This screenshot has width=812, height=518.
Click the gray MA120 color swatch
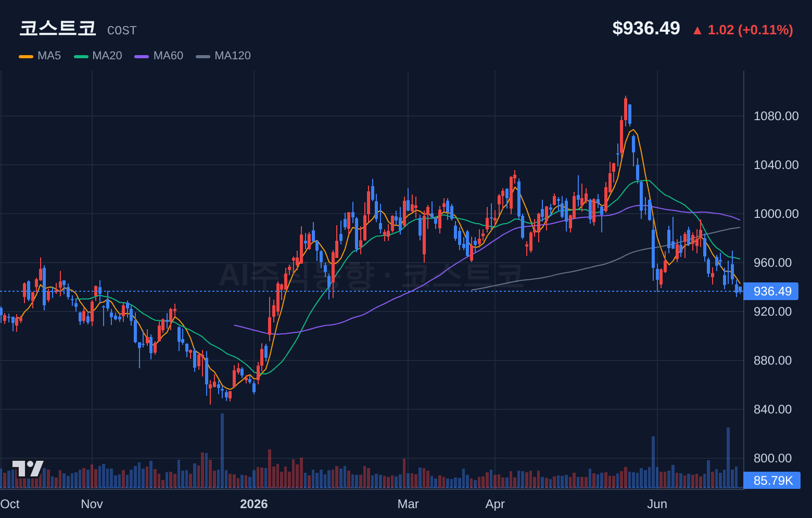coord(203,56)
